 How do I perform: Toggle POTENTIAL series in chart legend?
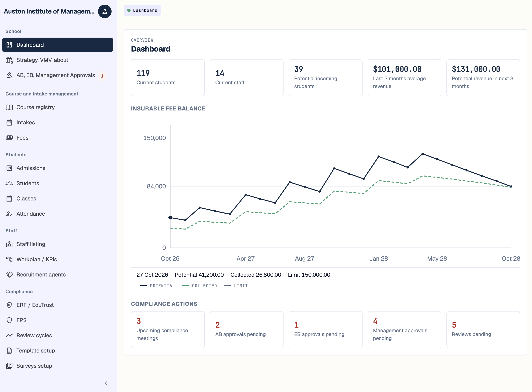157,286
